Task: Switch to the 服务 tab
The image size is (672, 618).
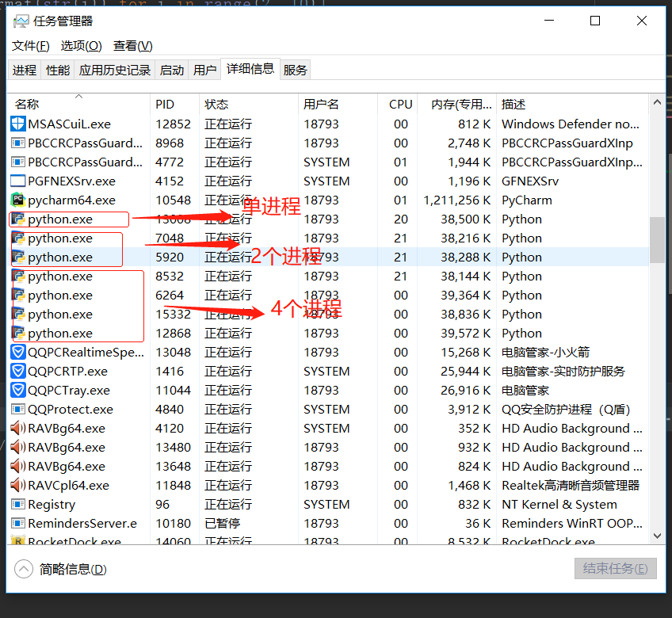Action: 296,70
